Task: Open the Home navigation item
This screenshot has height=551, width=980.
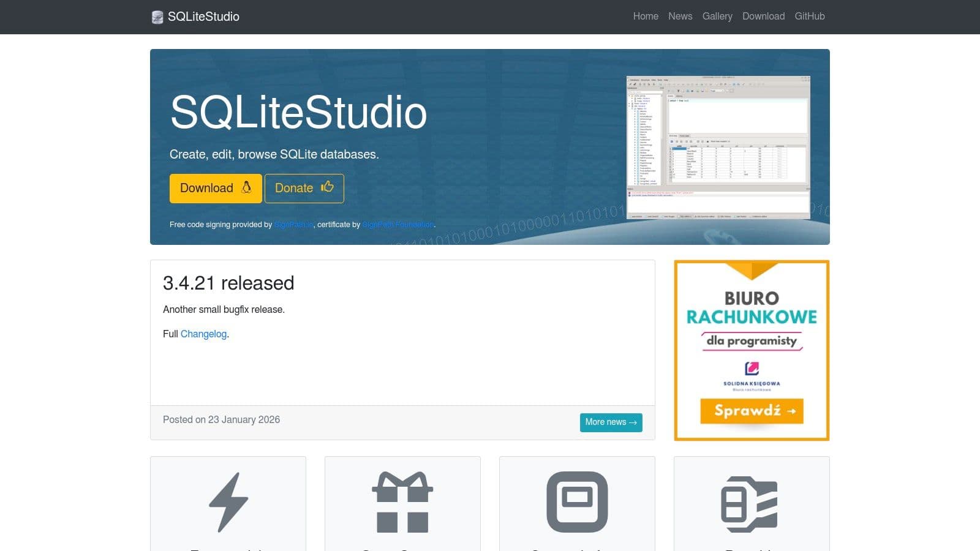Action: point(646,17)
